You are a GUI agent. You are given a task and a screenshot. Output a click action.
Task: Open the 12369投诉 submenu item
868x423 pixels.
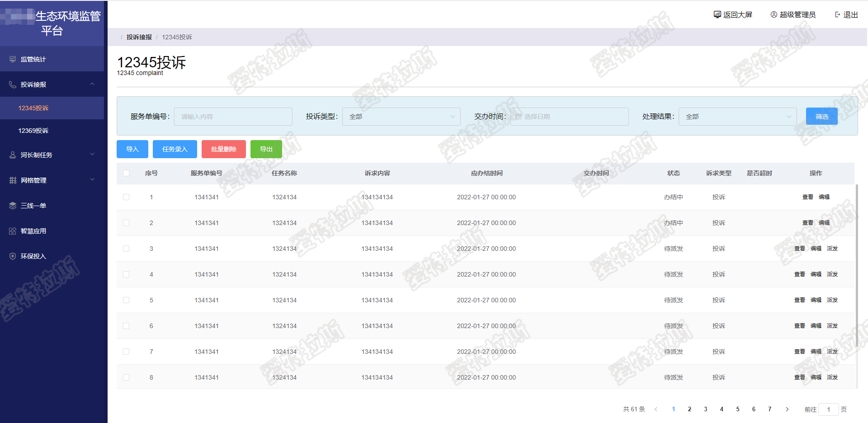[x=33, y=131]
